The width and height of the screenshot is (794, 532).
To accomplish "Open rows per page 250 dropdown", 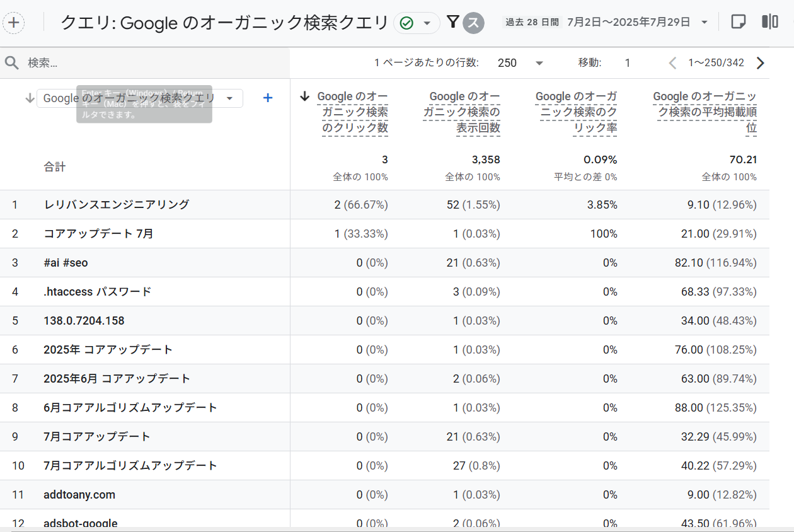I will (520, 63).
